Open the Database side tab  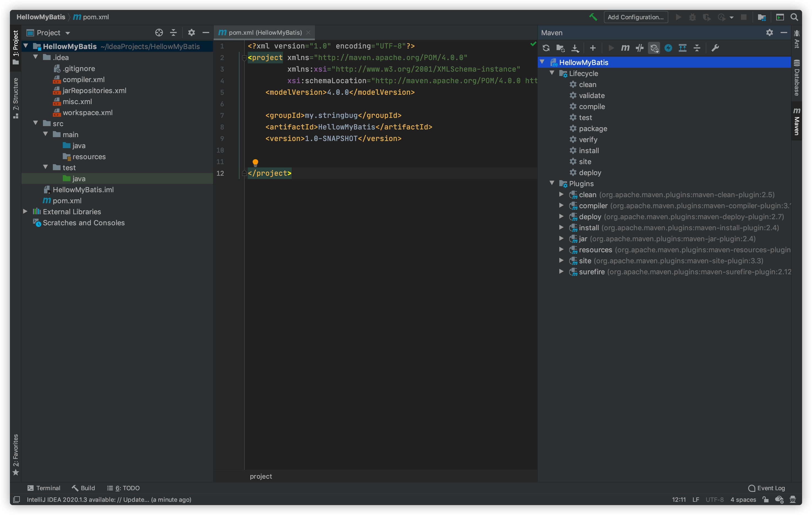pyautogui.click(x=797, y=78)
